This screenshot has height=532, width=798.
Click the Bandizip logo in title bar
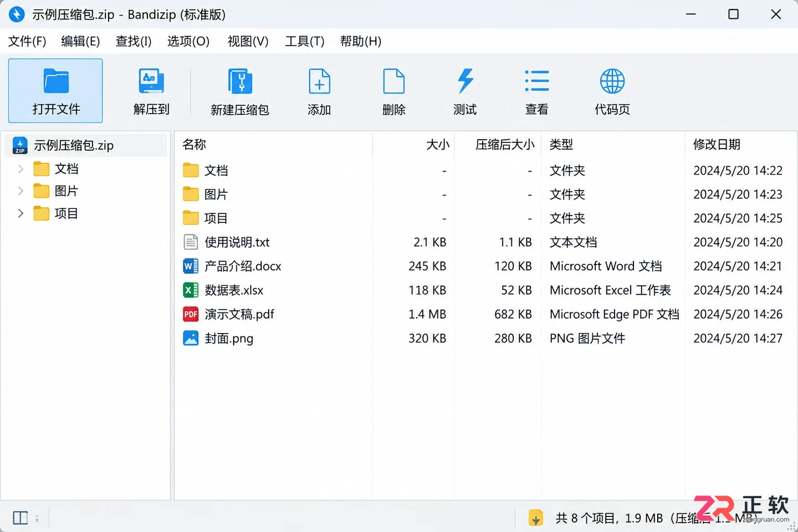[x=17, y=14]
